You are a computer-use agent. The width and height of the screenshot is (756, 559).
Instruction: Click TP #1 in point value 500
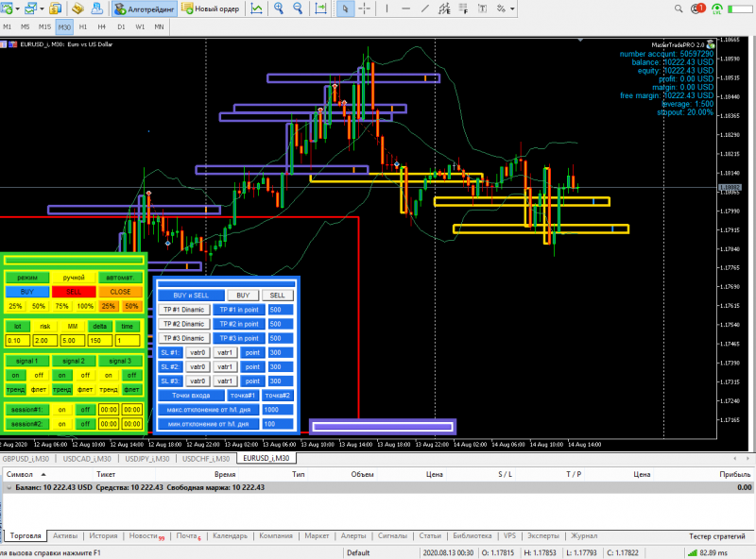click(x=281, y=310)
